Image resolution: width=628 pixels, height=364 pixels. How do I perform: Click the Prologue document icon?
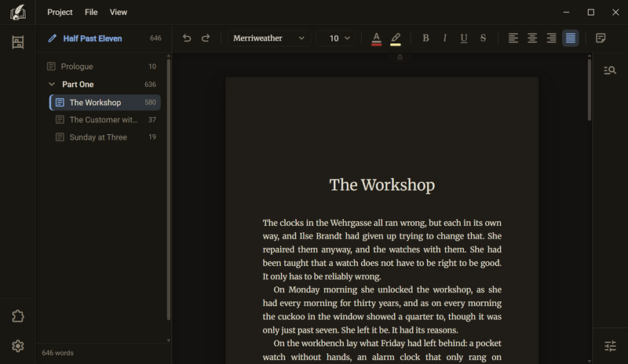(x=51, y=67)
